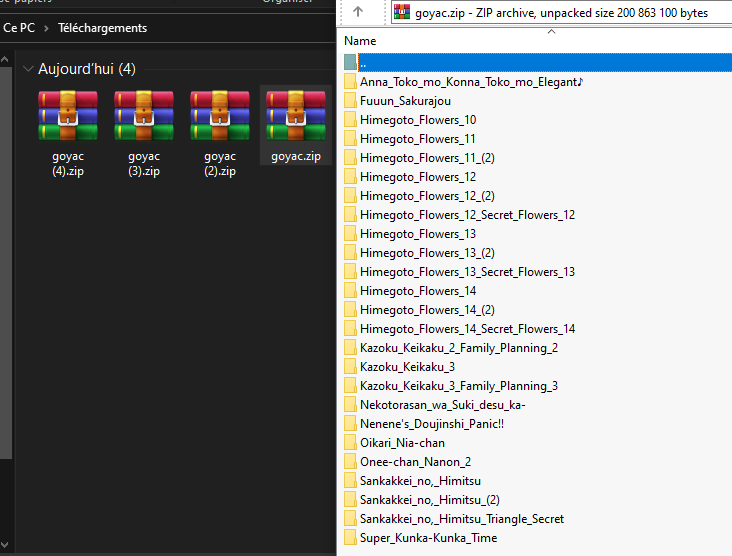Click folder icon for Kazoku_Keikaku_3_Family_Planning_3
The width and height of the screenshot is (732, 556).
(350, 385)
